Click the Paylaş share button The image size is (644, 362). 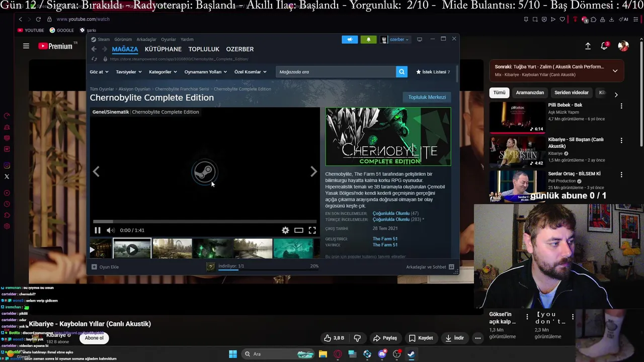[385, 338]
